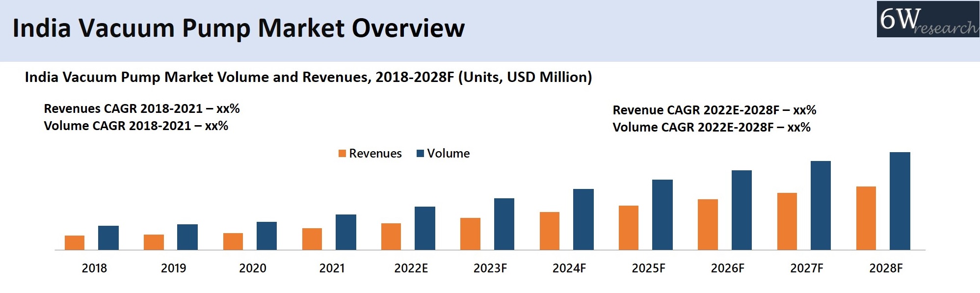This screenshot has height=293, width=980.
Task: Click the chart subtitle with Units, USD Million
Action: tap(308, 77)
